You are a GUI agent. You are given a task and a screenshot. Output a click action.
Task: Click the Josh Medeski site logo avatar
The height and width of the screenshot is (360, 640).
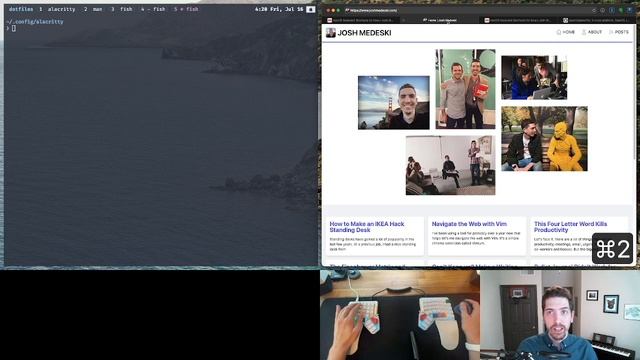point(331,33)
